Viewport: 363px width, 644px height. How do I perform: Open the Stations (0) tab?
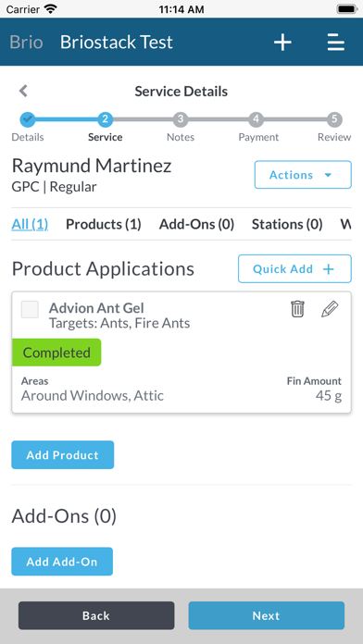click(287, 224)
